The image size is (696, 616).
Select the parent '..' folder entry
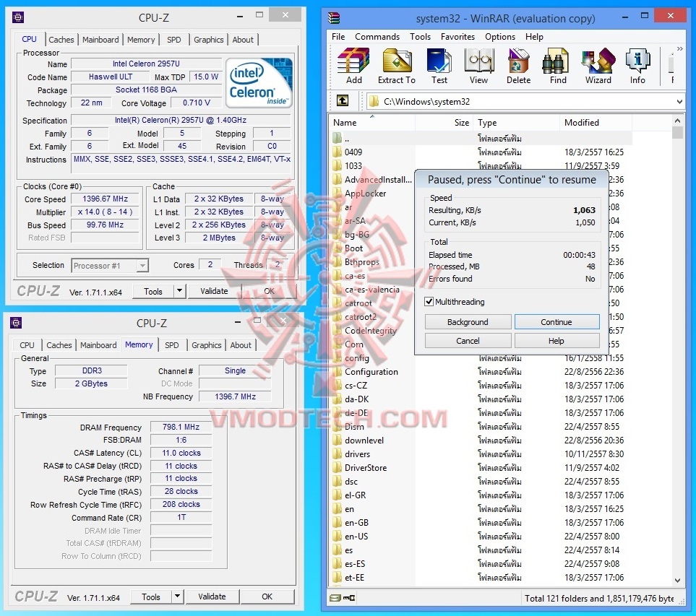coord(481,139)
